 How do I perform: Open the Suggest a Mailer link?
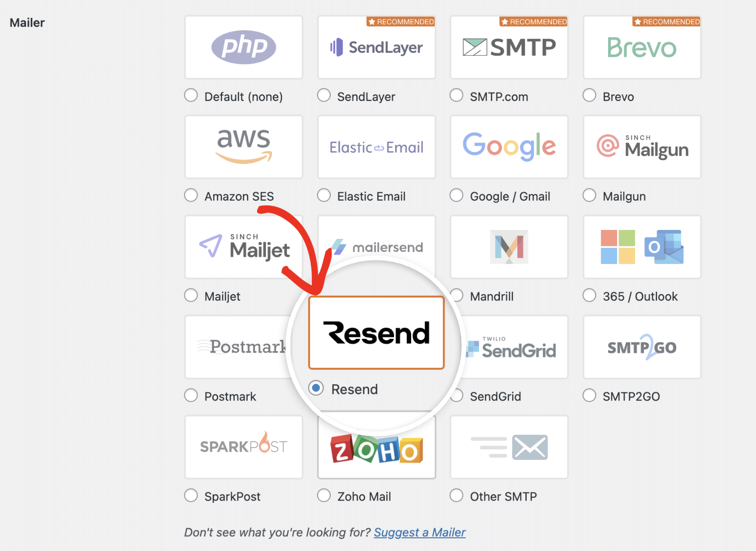pyautogui.click(x=420, y=533)
